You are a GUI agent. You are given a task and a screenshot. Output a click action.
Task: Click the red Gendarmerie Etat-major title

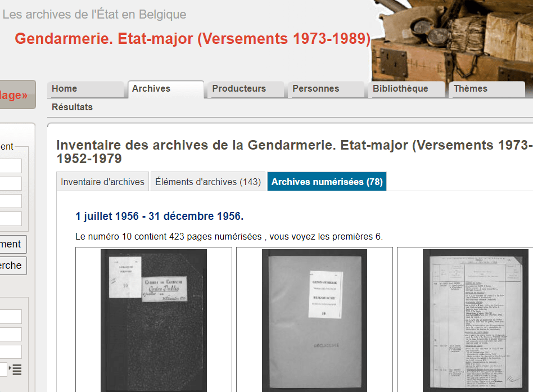(x=192, y=39)
